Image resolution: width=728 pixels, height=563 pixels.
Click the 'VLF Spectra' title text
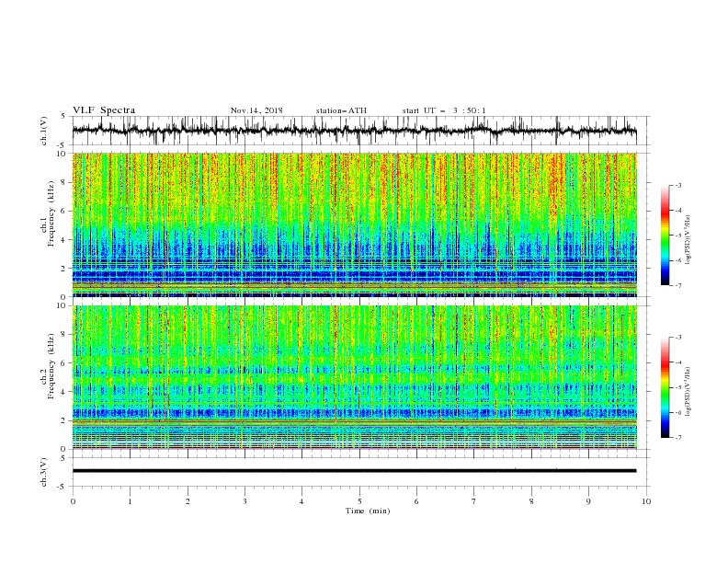point(104,110)
